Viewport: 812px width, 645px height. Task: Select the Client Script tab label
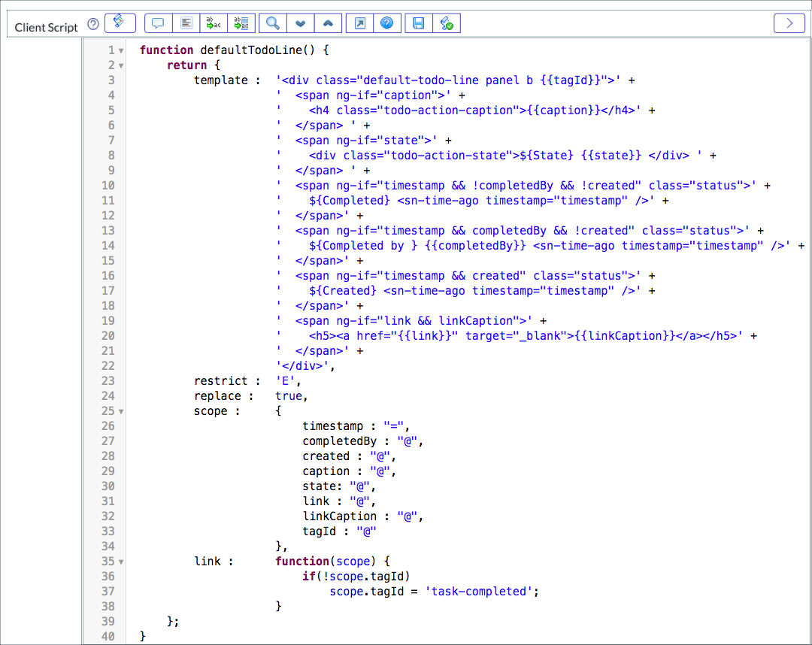tap(46, 26)
